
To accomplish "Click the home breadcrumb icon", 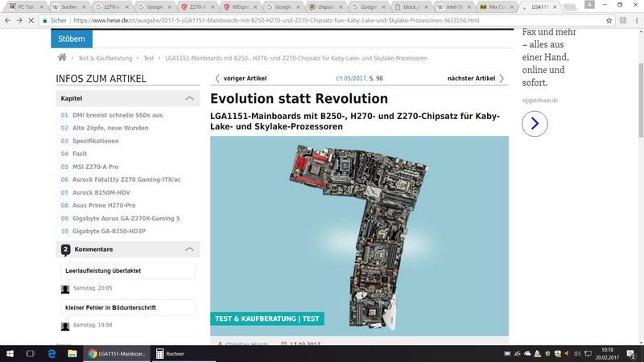I will tap(62, 57).
